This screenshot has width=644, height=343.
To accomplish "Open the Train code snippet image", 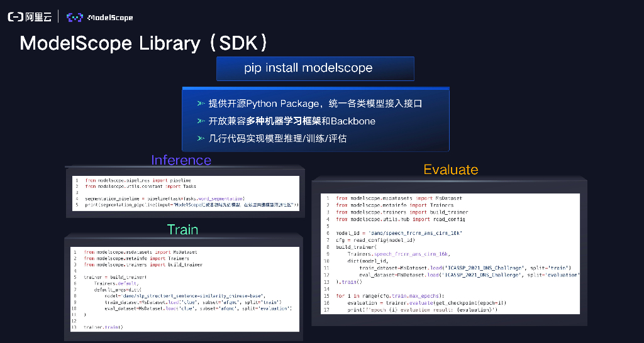I will 185,289.
